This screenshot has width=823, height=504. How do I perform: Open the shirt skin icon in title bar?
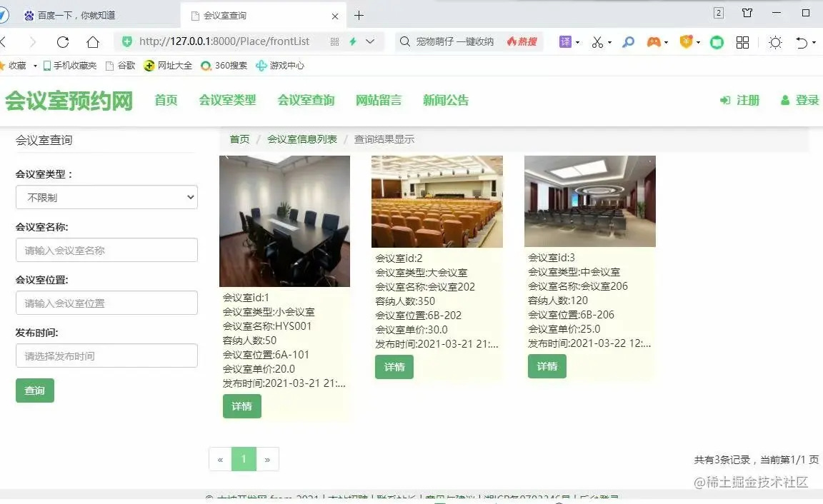point(747,13)
